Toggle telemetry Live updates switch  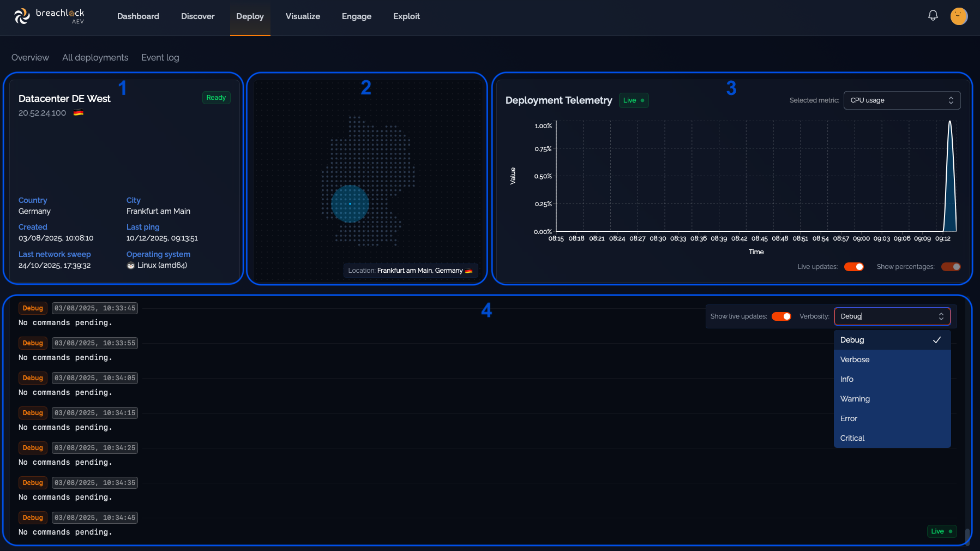pos(854,267)
